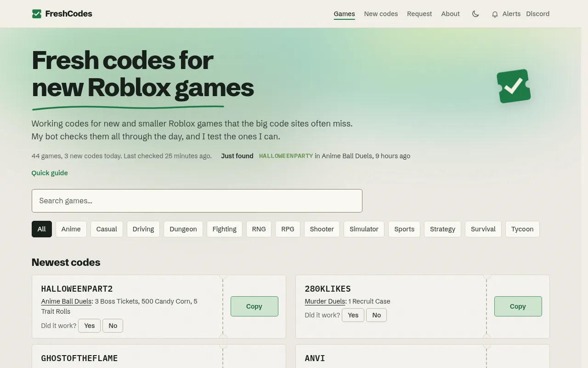Go to the New codes page
The width and height of the screenshot is (588, 368).
(x=381, y=14)
